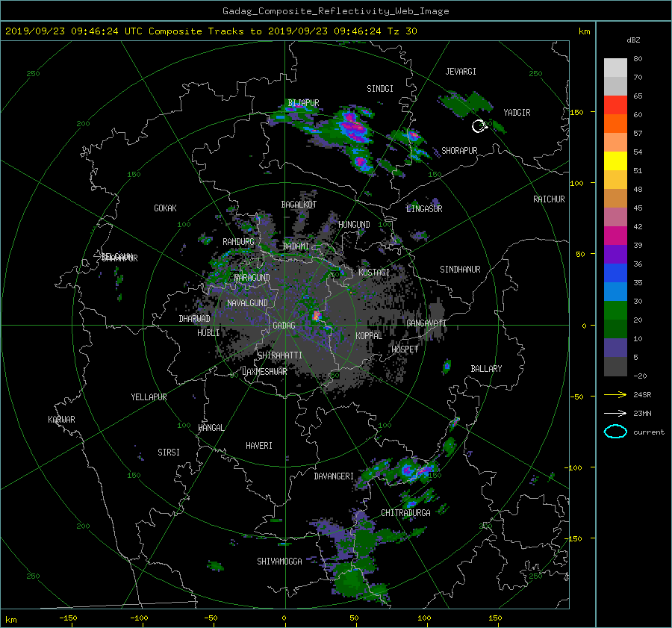The image size is (672, 628).
Task: Click the GANGAVATI town label
Action: [x=426, y=323]
